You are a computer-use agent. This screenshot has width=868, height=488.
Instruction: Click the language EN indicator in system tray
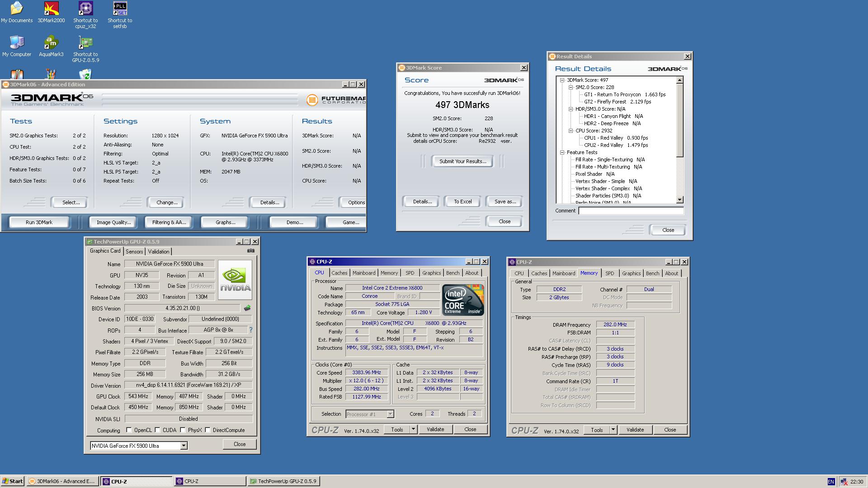point(831,482)
